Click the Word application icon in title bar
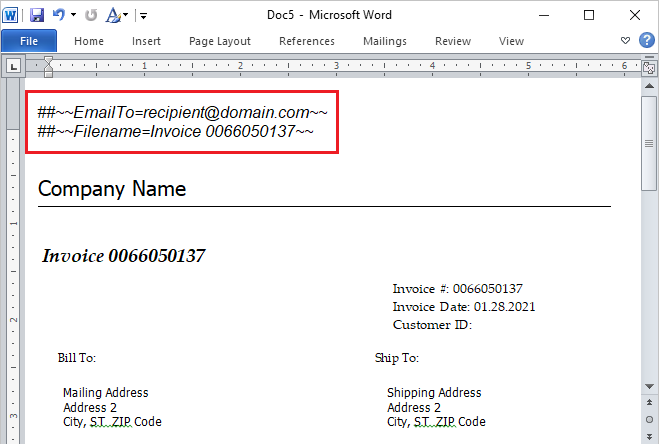 tap(12, 15)
